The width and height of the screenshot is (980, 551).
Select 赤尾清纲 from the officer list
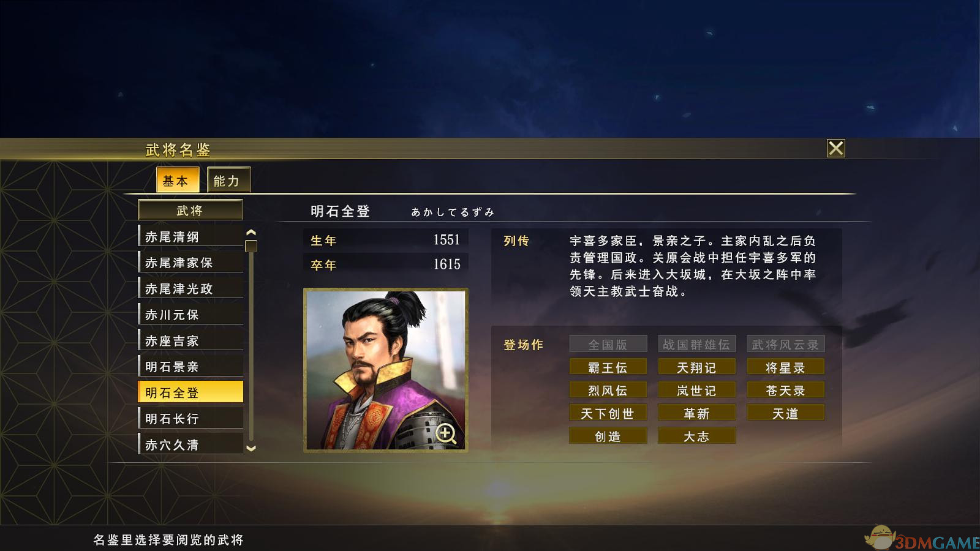(x=191, y=236)
